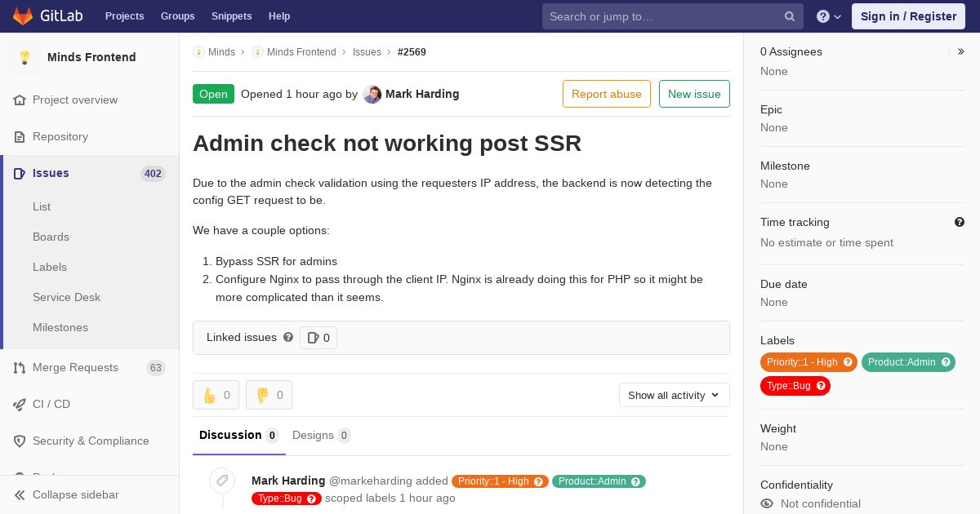Viewport: 980px width, 514px height.
Task: Open the Projects menu
Action: [125, 16]
